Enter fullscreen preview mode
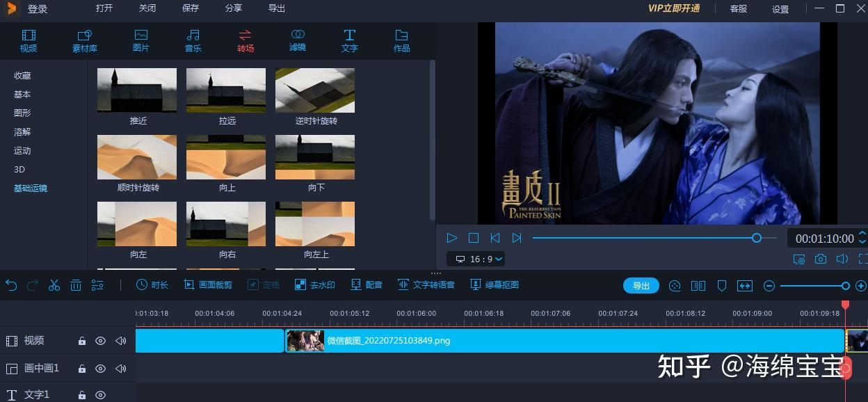 point(863,259)
